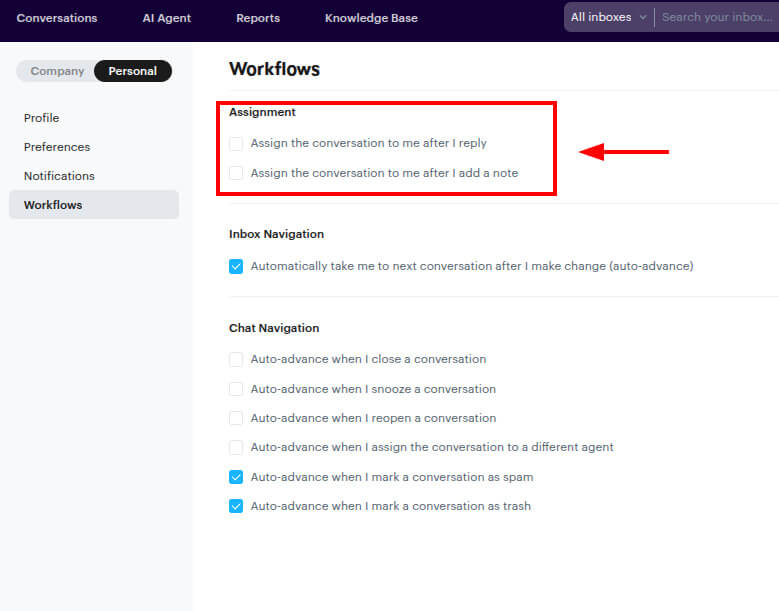Click label 'Auto-advance when I snooze a conversation'
The image size is (779, 611).
coord(373,389)
